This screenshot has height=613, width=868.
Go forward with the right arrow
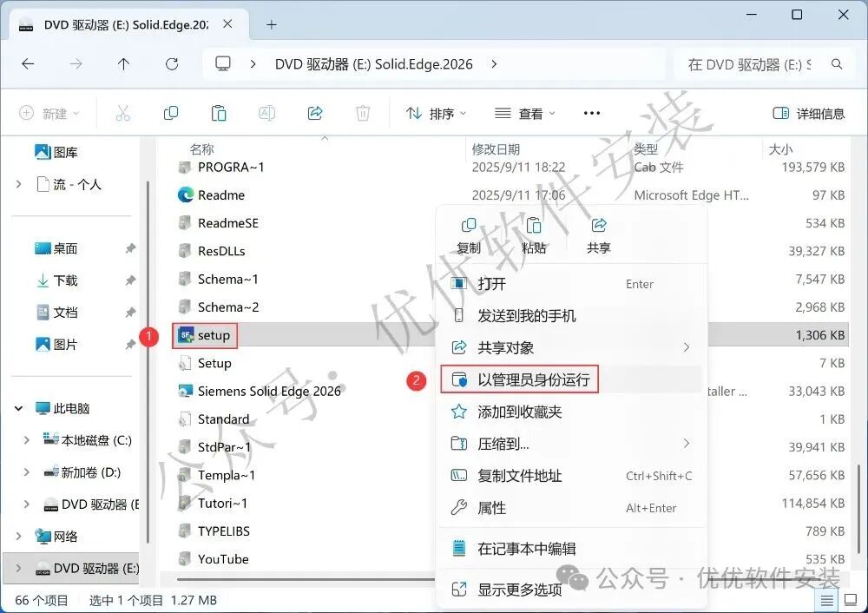76,64
